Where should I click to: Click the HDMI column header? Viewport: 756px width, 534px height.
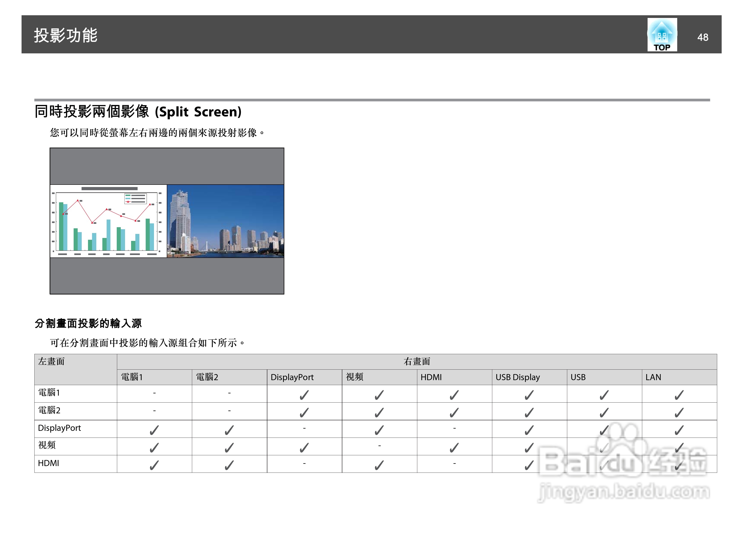click(431, 377)
